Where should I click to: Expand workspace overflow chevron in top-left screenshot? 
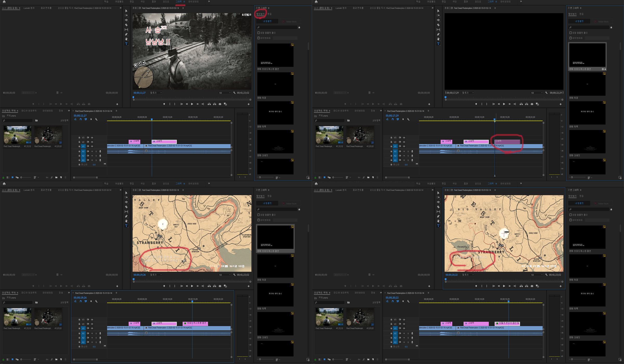[209, 2]
